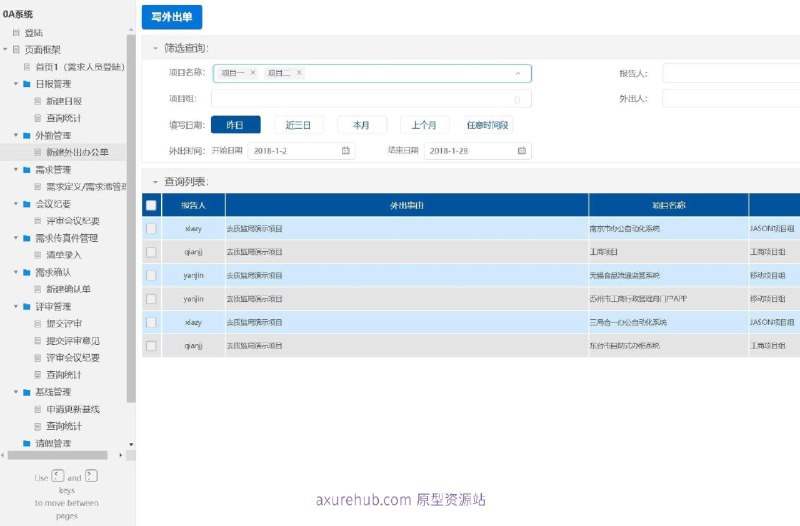Click the end date field 2018-1-28
Image resolution: width=800 pixels, height=526 pixels.
(478, 151)
